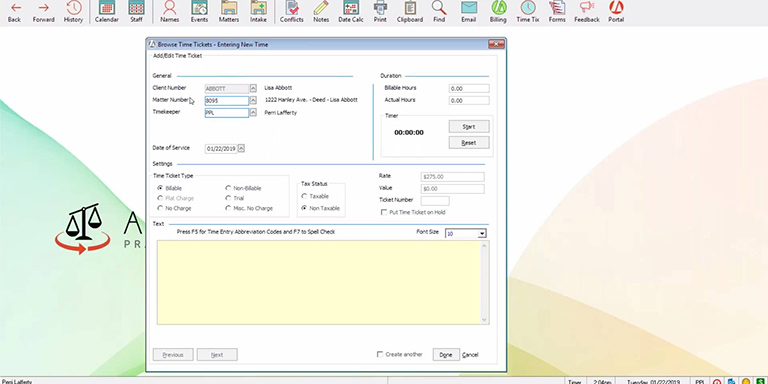
Task: Open the Billing icon
Action: tap(498, 12)
